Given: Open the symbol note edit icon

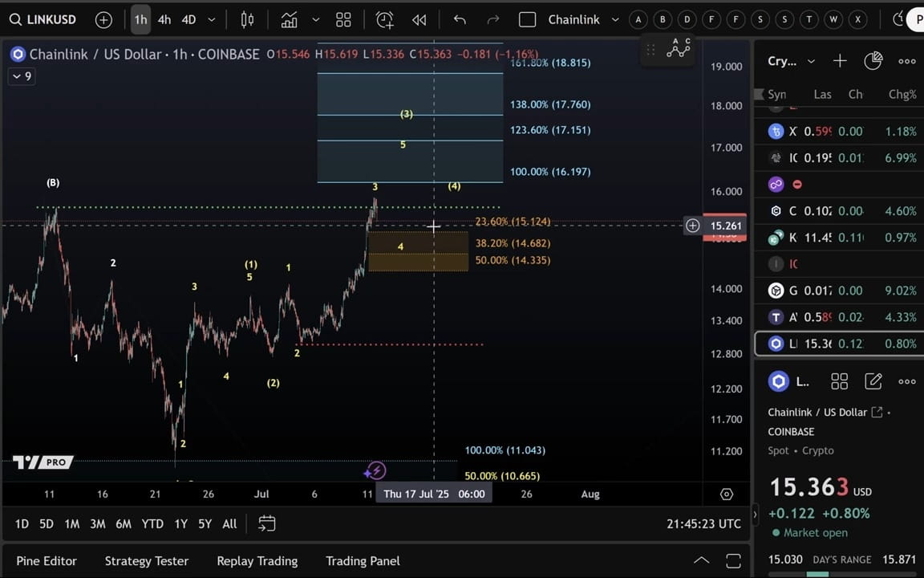Looking at the screenshot, I should 873,381.
